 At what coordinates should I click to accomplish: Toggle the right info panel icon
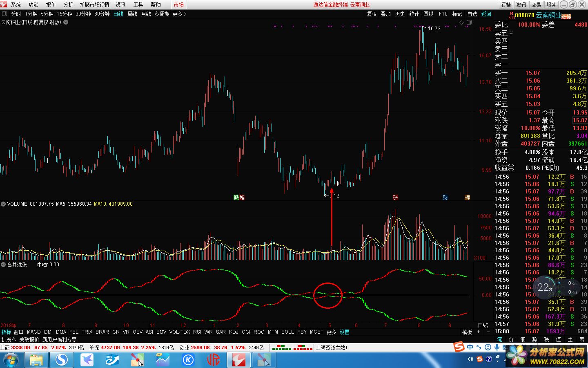tap(469, 22)
